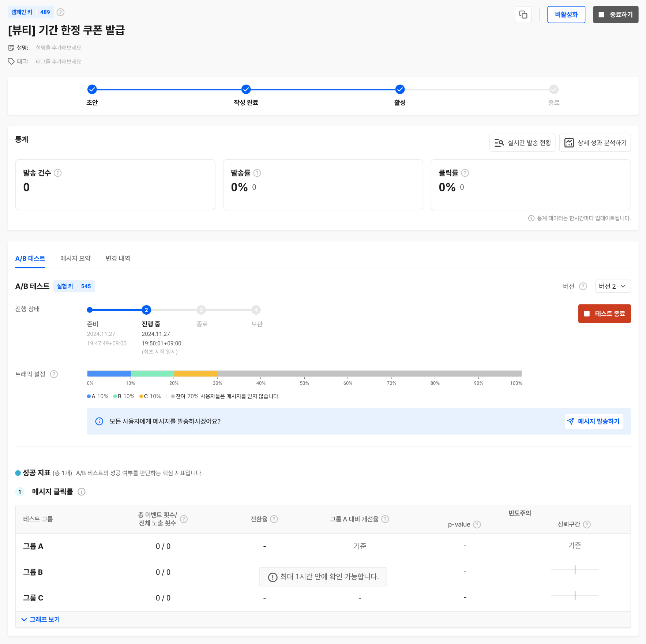Click help icon next to 전환율 column
This screenshot has width=646, height=644.
pyautogui.click(x=274, y=519)
